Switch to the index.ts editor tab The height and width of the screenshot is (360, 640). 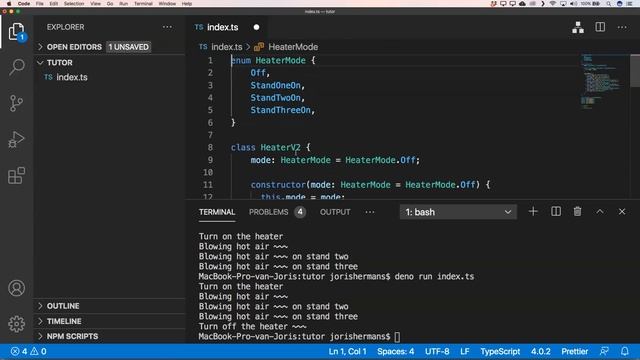228,27
